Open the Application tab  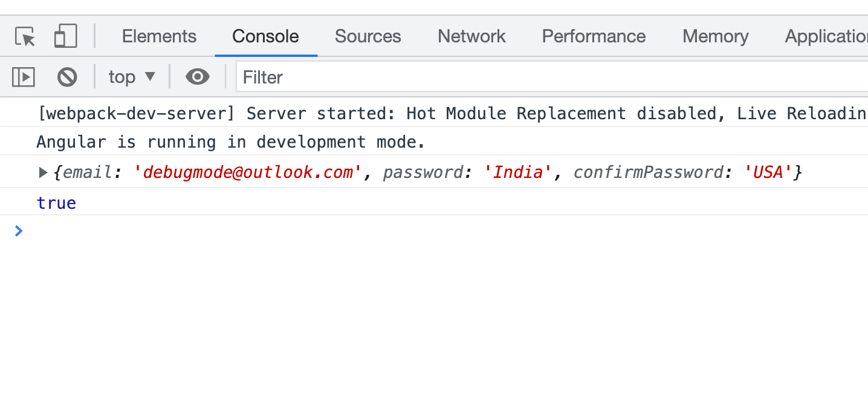pos(826,36)
